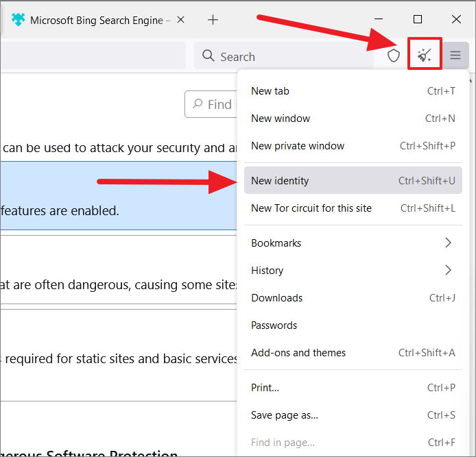Select New identity menu entry
Viewport: 476px width, 457px height.
pos(353,180)
